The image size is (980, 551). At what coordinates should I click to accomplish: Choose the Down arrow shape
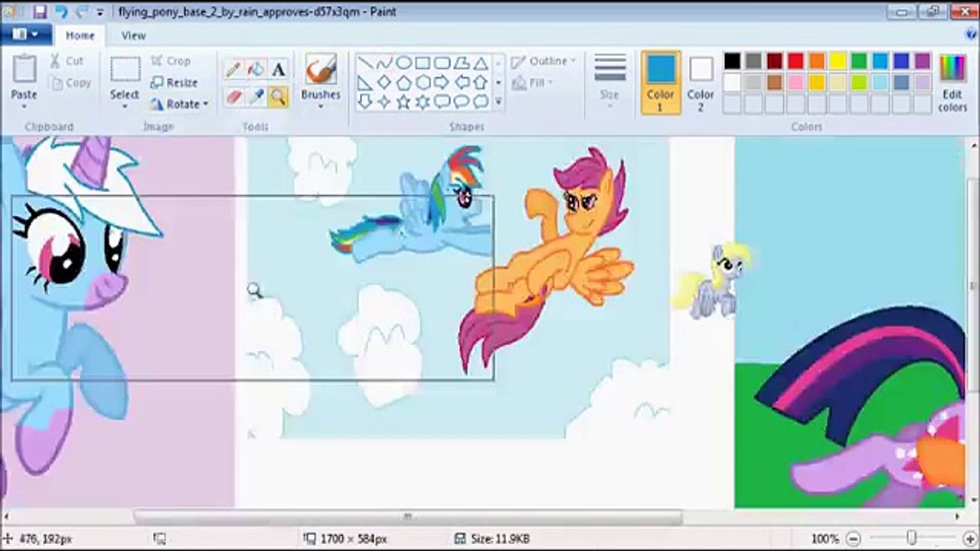pyautogui.click(x=365, y=102)
